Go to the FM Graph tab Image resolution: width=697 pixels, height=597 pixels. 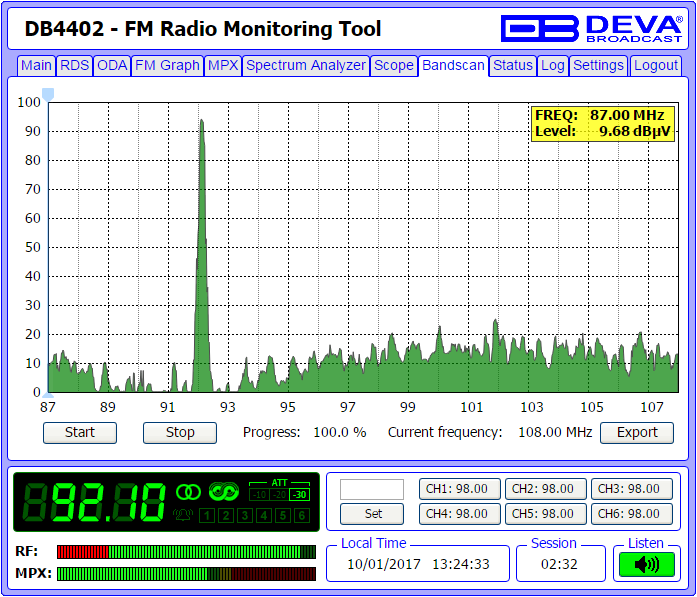click(x=167, y=65)
